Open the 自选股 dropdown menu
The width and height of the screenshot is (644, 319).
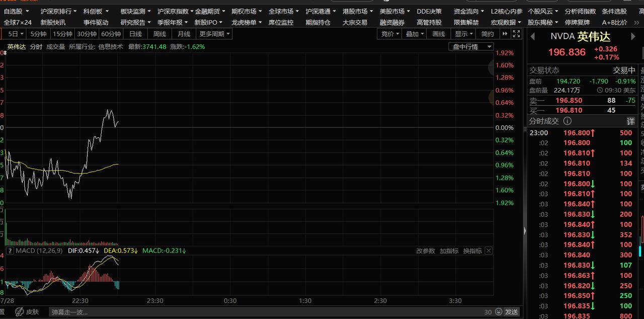click(x=16, y=11)
